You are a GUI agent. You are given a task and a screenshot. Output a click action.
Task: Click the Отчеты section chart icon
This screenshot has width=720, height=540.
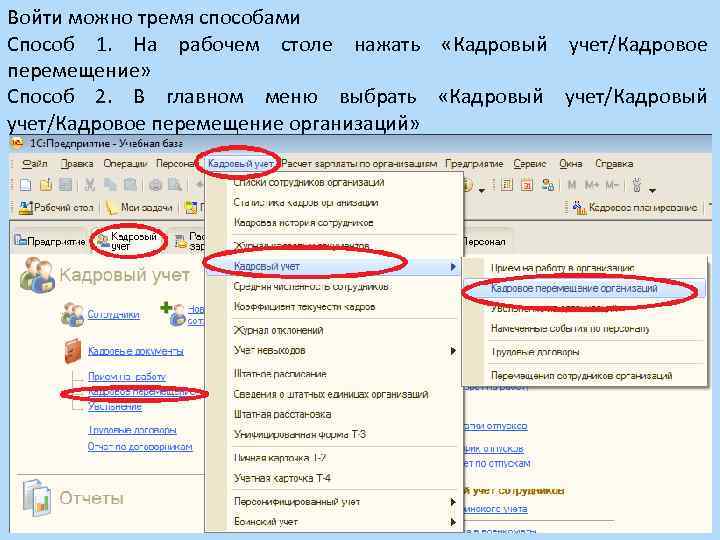[36, 498]
